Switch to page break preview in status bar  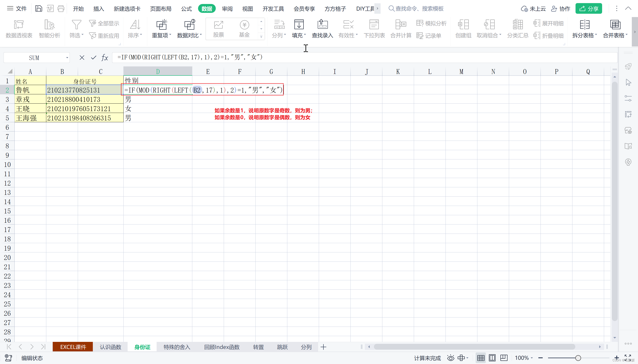(x=504, y=358)
